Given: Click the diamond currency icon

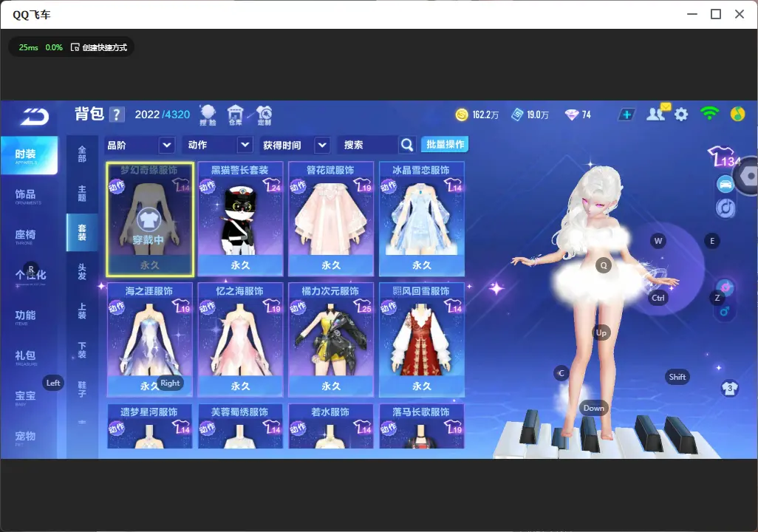Looking at the screenshot, I should [571, 115].
